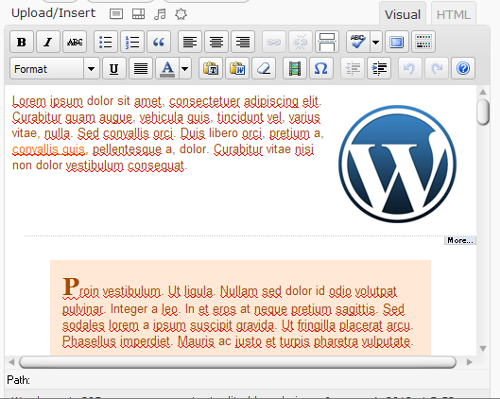Outdent the paragraph
Screen dimensions: 500x399
(352, 69)
